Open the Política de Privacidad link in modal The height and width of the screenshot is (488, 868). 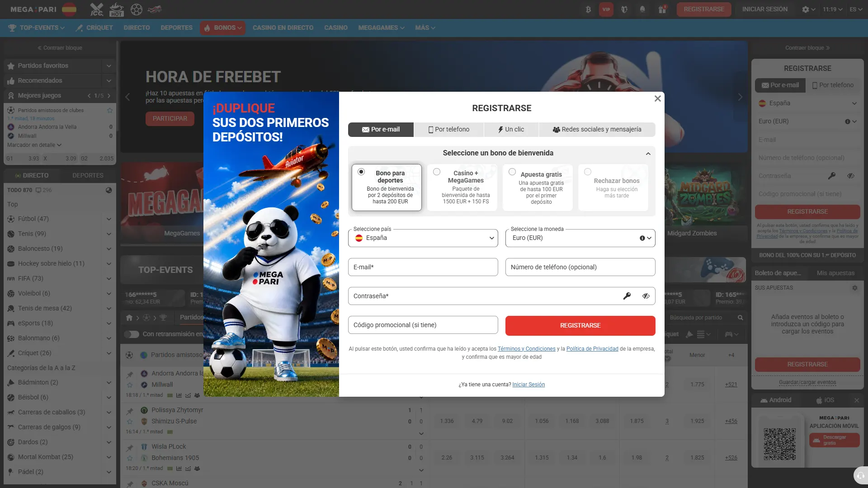click(592, 349)
